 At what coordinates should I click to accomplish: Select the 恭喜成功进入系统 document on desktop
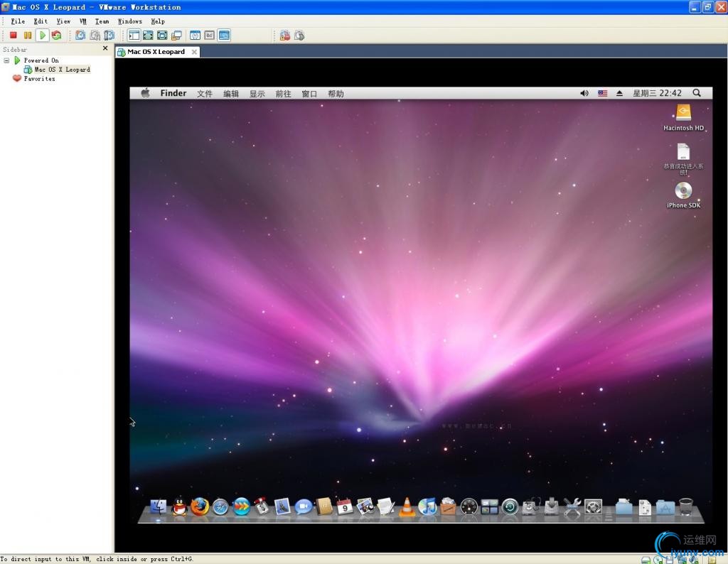tap(683, 159)
